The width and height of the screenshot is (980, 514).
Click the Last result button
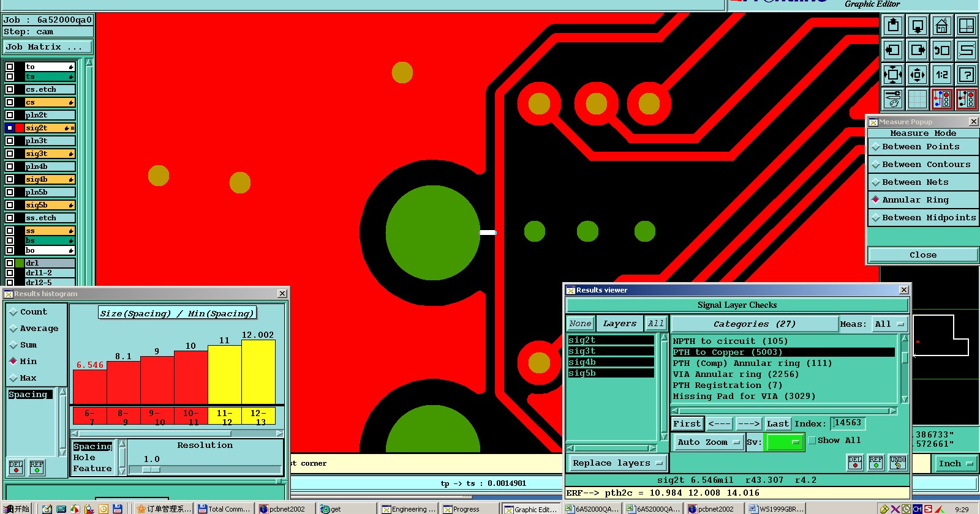[x=778, y=424]
